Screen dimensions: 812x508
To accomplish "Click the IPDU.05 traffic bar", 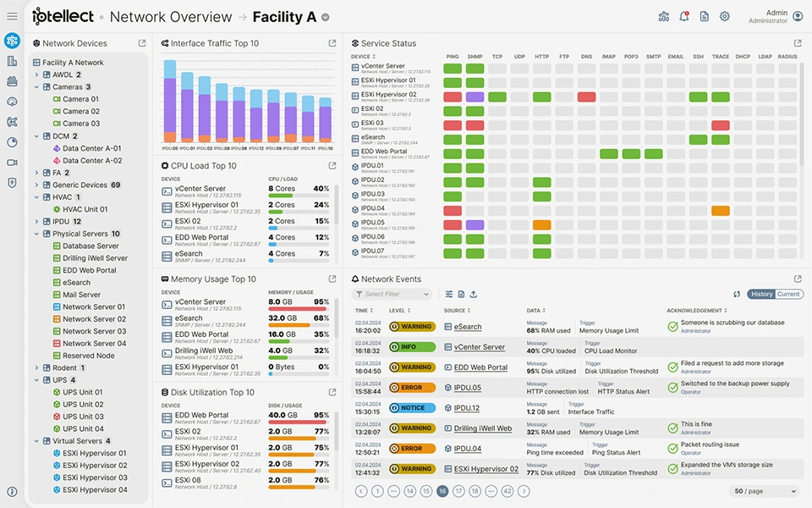I will tap(170, 101).
